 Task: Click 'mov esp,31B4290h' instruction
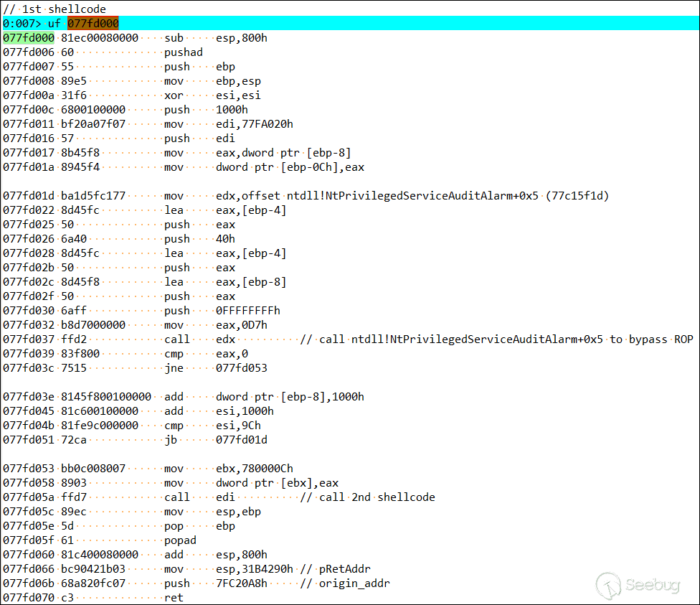click(229, 569)
